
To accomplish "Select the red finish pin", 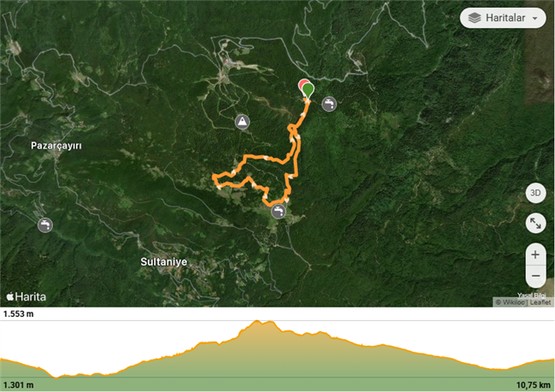I will [x=301, y=85].
